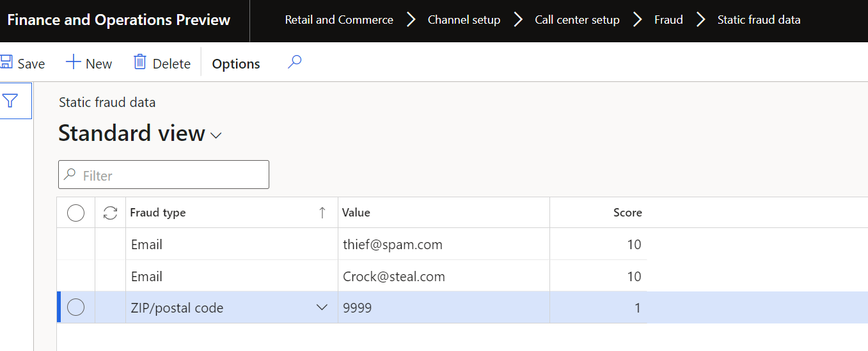Click the Delete trash can icon
Image resolution: width=868 pixels, height=351 pixels.
coord(140,63)
